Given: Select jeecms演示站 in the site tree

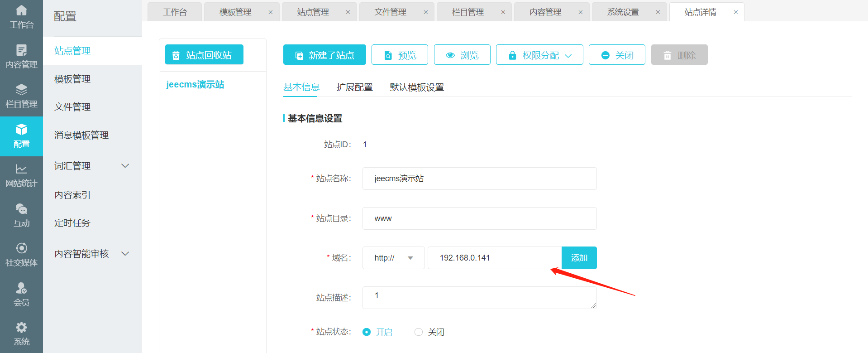Looking at the screenshot, I should (195, 85).
